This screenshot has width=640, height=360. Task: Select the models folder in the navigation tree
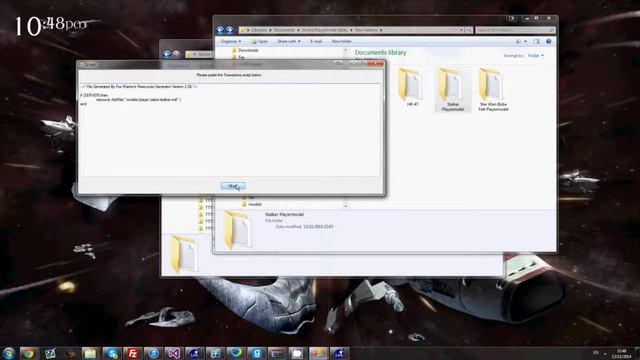coord(251,204)
